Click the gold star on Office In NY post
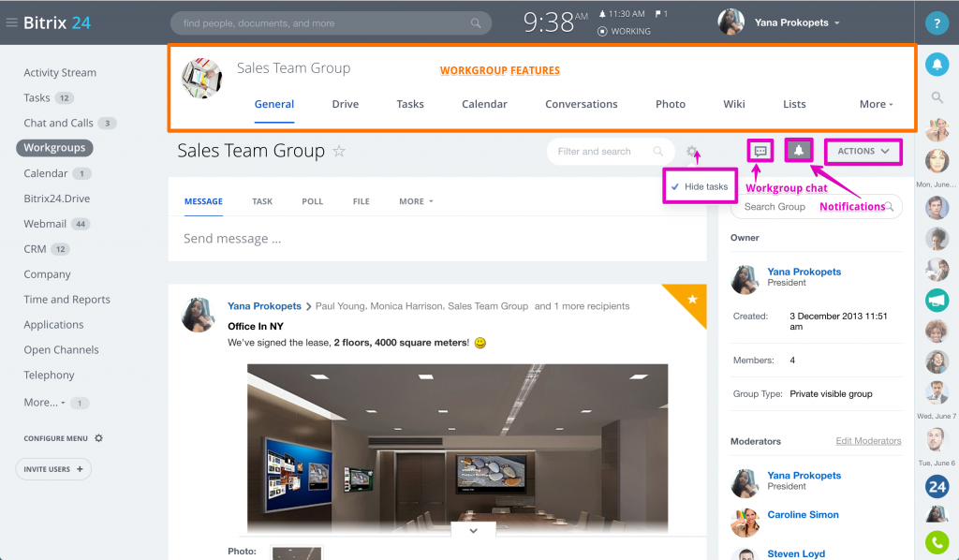959x560 pixels. [692, 299]
